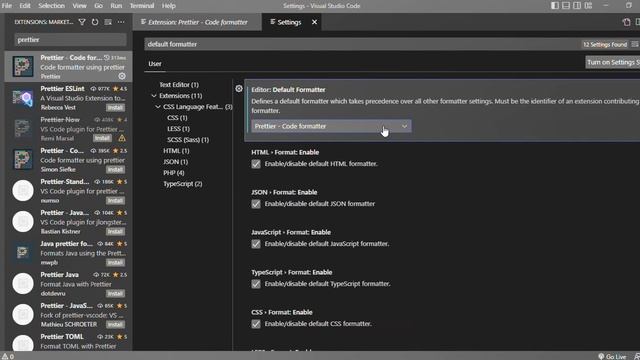This screenshot has width=640, height=360.
Task: Open Settings JSON file icon in tab bar
Action: click(x=627, y=22)
